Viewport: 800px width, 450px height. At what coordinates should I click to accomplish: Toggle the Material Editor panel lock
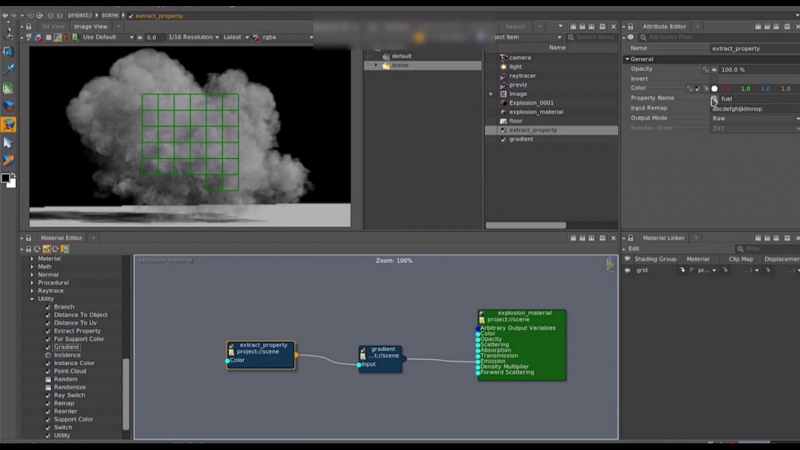29,238
